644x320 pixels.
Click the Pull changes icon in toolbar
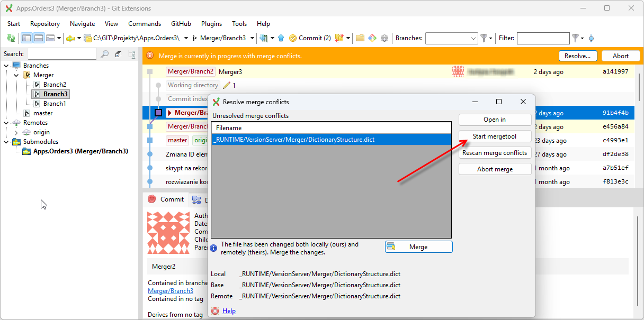[264, 38]
